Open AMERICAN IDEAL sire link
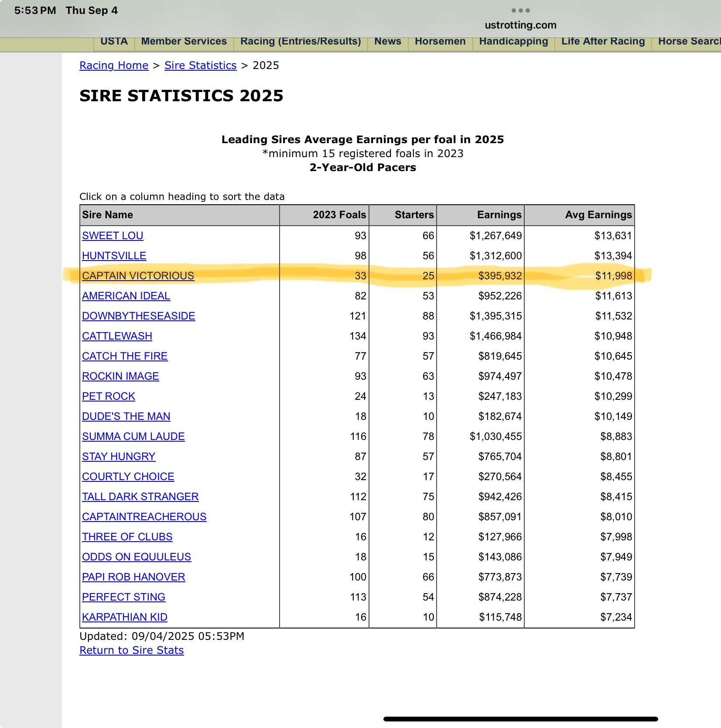The image size is (721, 728). point(126,296)
